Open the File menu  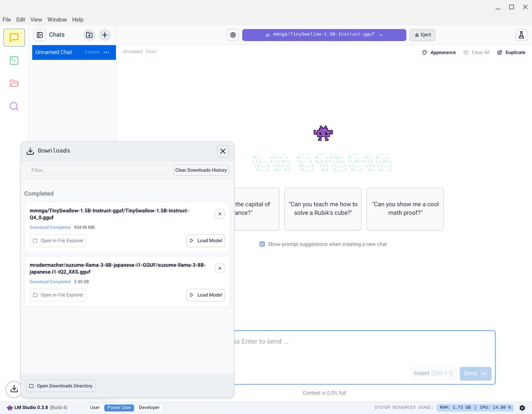(7, 20)
